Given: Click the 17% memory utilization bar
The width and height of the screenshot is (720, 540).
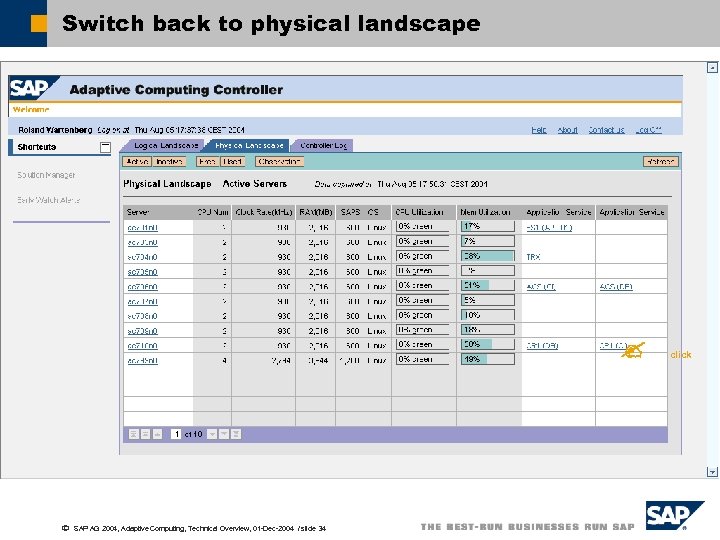Looking at the screenshot, I should (488, 226).
